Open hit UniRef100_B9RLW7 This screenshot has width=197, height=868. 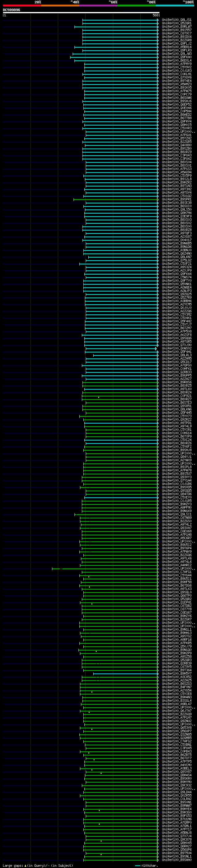[177, 26]
